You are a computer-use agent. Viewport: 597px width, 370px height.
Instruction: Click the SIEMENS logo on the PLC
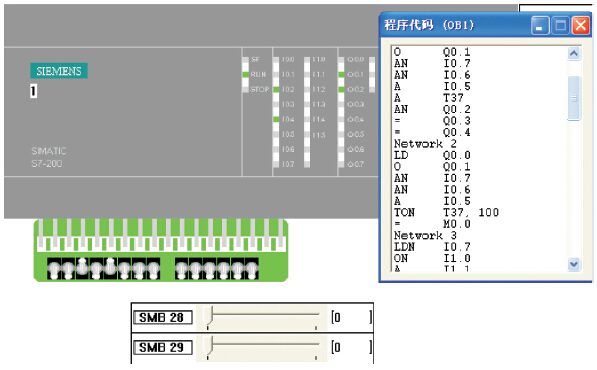pyautogui.click(x=59, y=71)
